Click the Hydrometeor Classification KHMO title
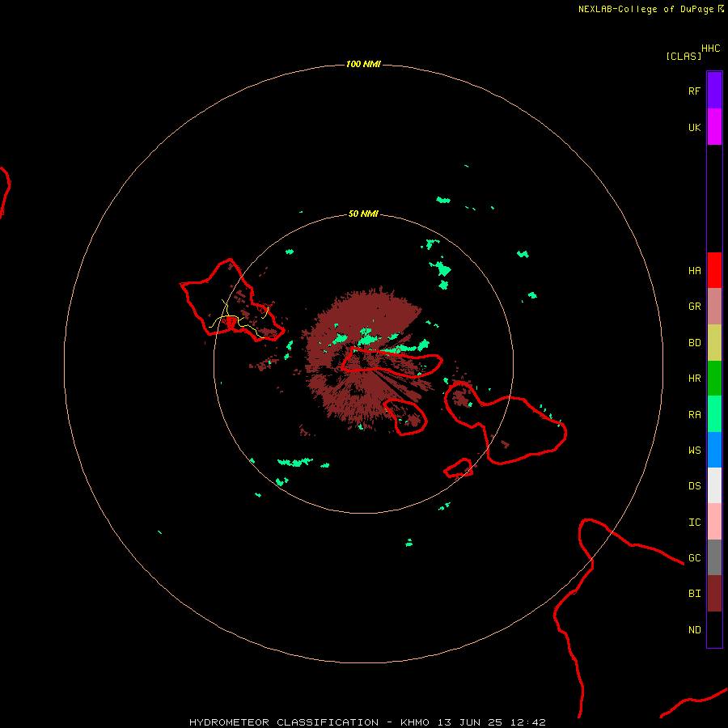Screen dimensions: 728x728 coord(367,722)
